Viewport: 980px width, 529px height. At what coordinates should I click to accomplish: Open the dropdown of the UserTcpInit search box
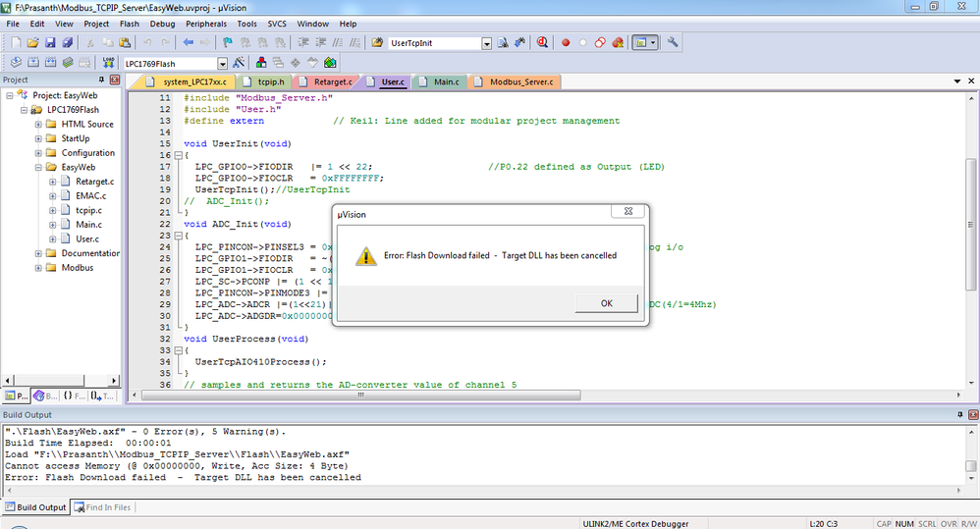click(486, 43)
